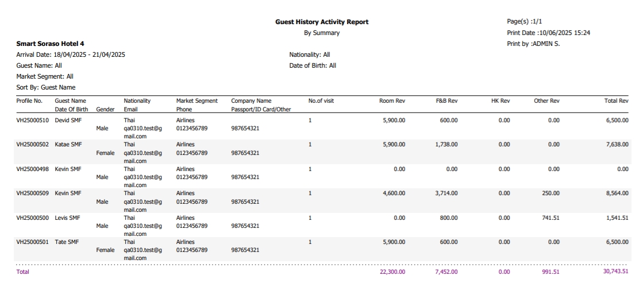Click the Room Rev column header

[x=392, y=100]
